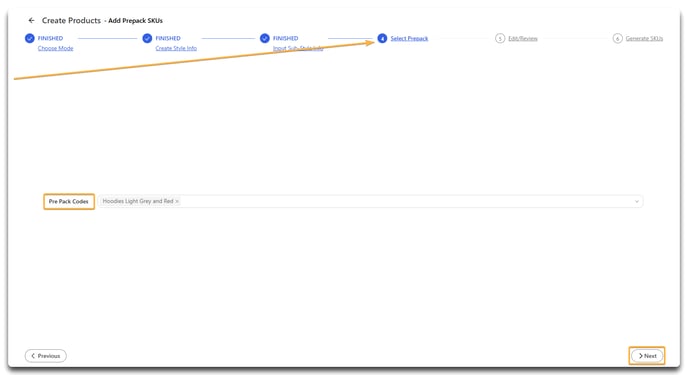Open the Choose Mode step link

click(x=55, y=48)
